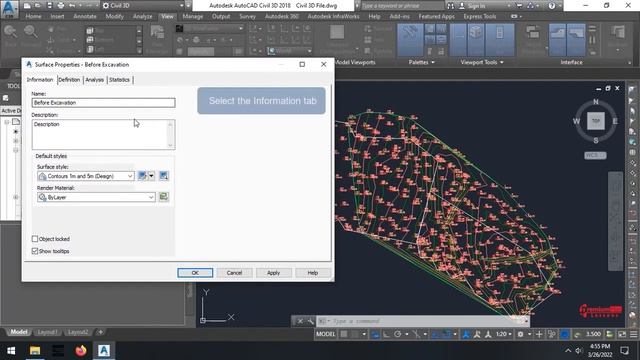The image size is (640, 360).
Task: Click the pick surface style from drawing icon
Action: click(164, 176)
